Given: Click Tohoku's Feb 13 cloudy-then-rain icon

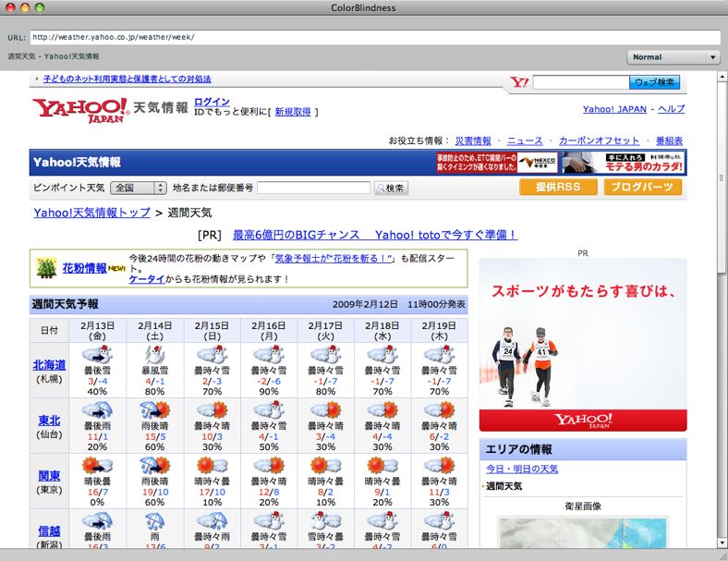Looking at the screenshot, I should click(x=97, y=409).
